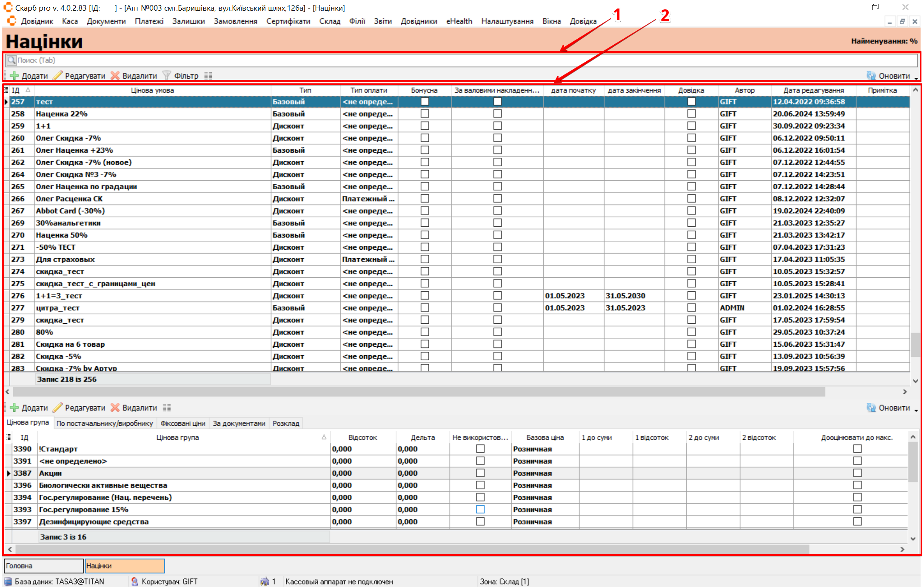Check Не використовувати box for Гос.регулирование 15%

480,509
